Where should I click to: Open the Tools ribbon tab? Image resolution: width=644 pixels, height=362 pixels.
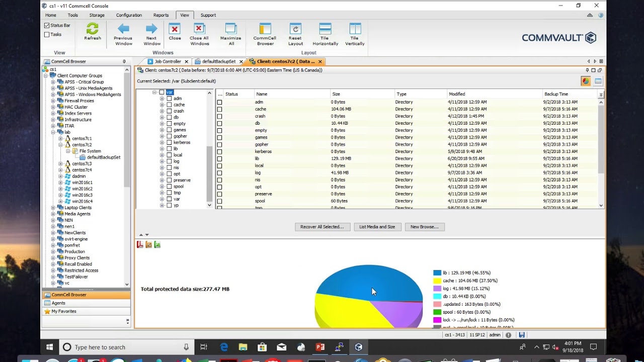pos(72,15)
